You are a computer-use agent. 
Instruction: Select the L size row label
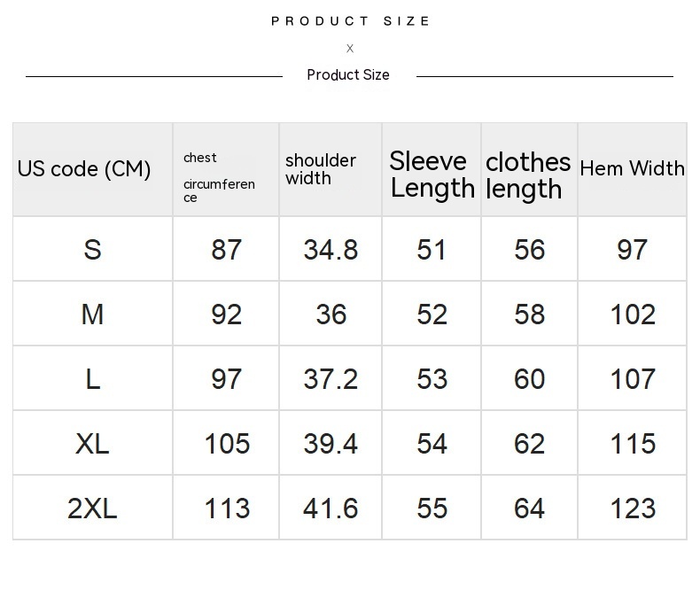[92, 379]
